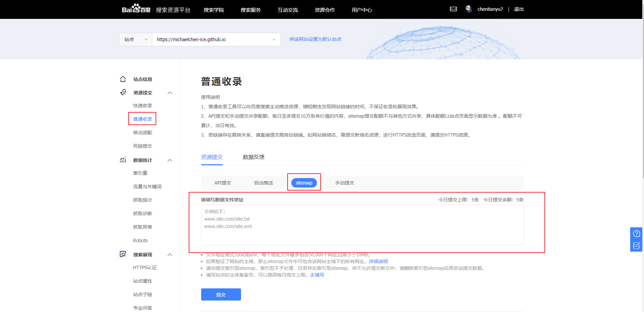This screenshot has width=644, height=312.
Task: Open 资源合作 in the top menu
Action: (x=325, y=10)
